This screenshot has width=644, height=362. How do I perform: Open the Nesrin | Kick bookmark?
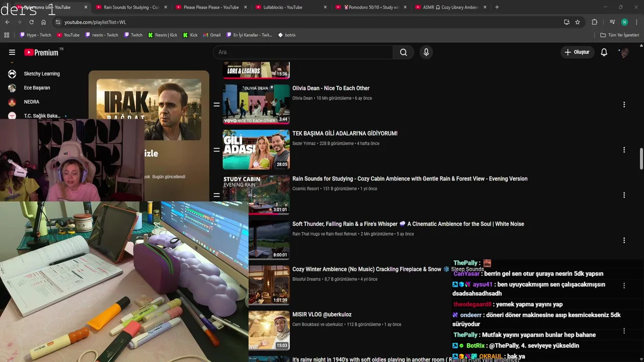163,35
